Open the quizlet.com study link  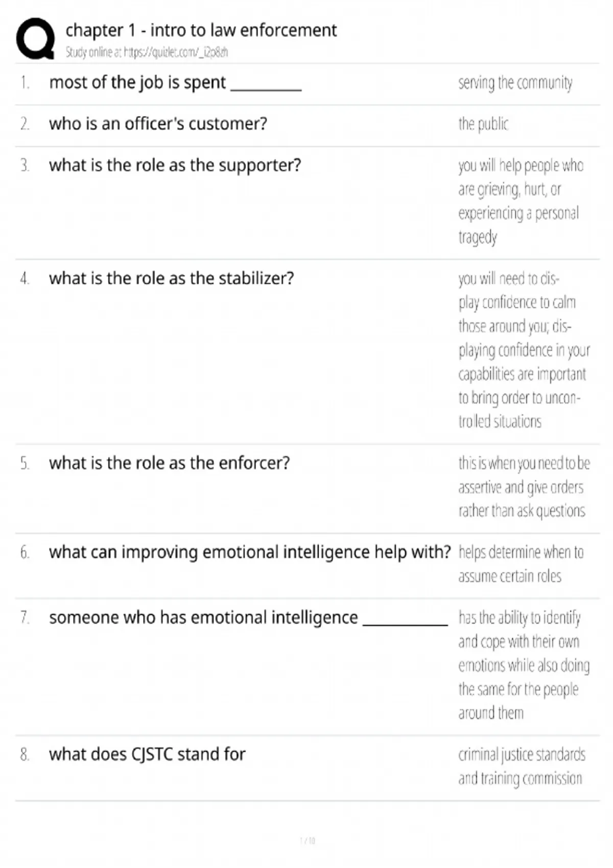click(x=147, y=52)
